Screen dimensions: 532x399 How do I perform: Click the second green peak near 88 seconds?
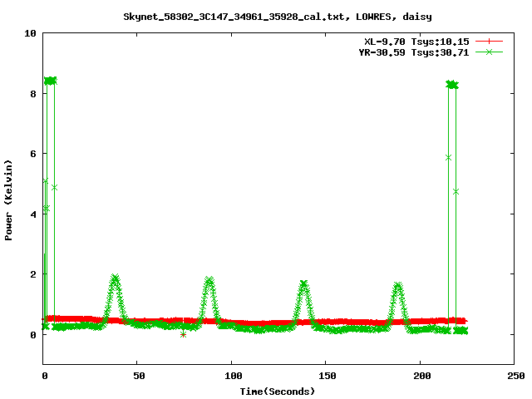tap(209, 280)
